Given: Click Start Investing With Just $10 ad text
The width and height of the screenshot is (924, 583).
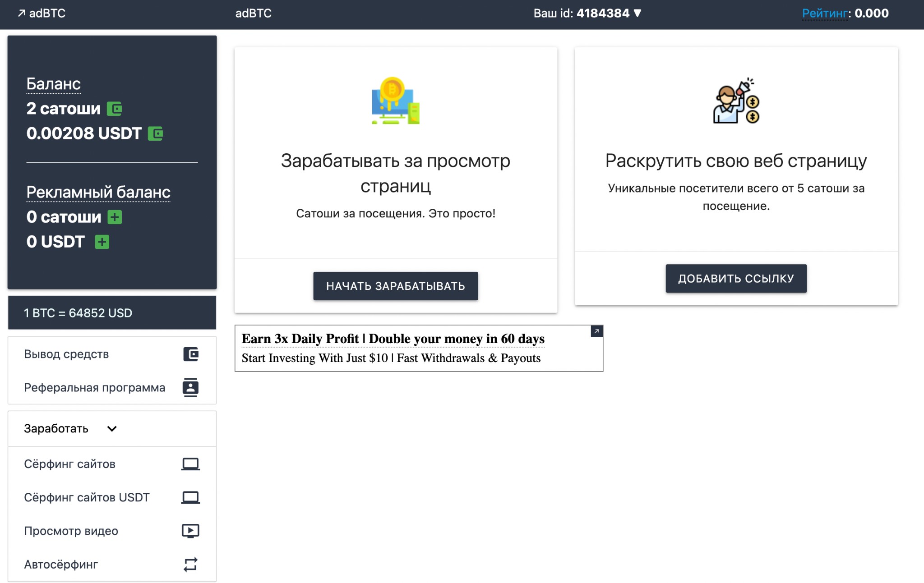Looking at the screenshot, I should click(391, 358).
